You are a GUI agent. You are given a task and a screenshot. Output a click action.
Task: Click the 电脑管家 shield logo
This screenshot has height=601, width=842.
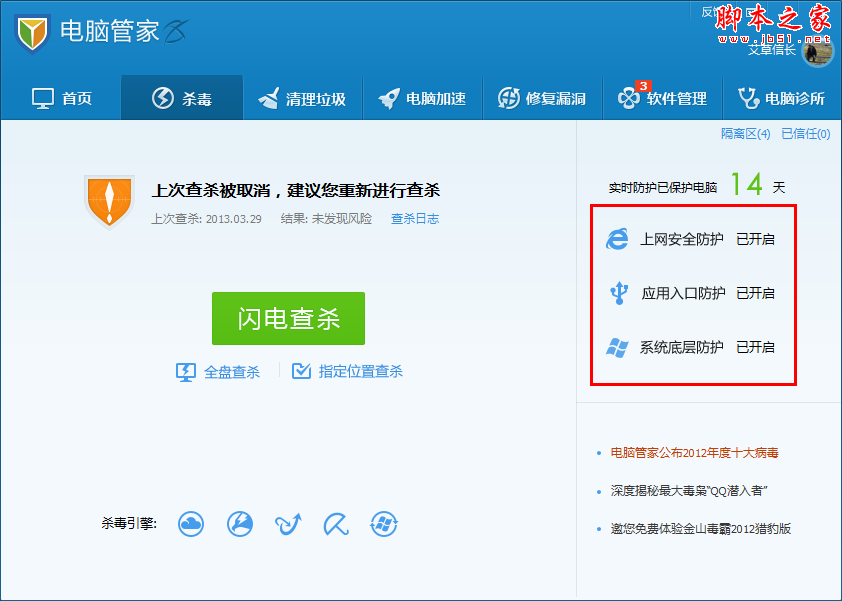pyautogui.click(x=32, y=33)
